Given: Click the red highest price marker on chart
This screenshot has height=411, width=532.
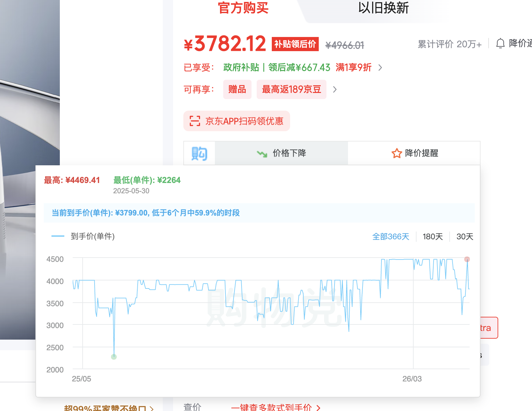Looking at the screenshot, I should 467,259.
